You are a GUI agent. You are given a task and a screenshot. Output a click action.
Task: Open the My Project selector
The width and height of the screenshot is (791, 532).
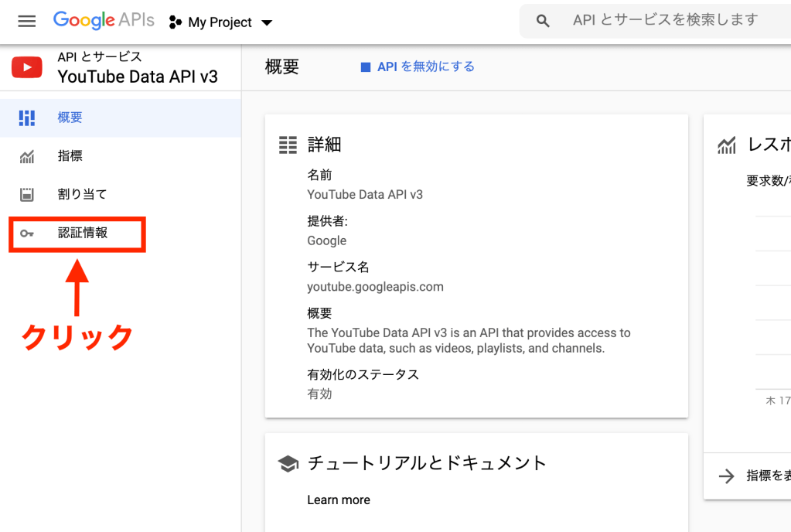[220, 23]
